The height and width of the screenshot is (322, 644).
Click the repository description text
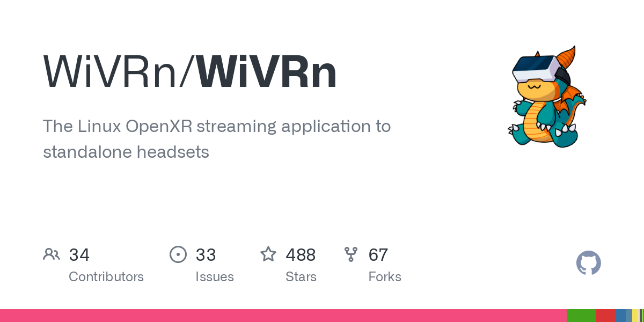217,139
